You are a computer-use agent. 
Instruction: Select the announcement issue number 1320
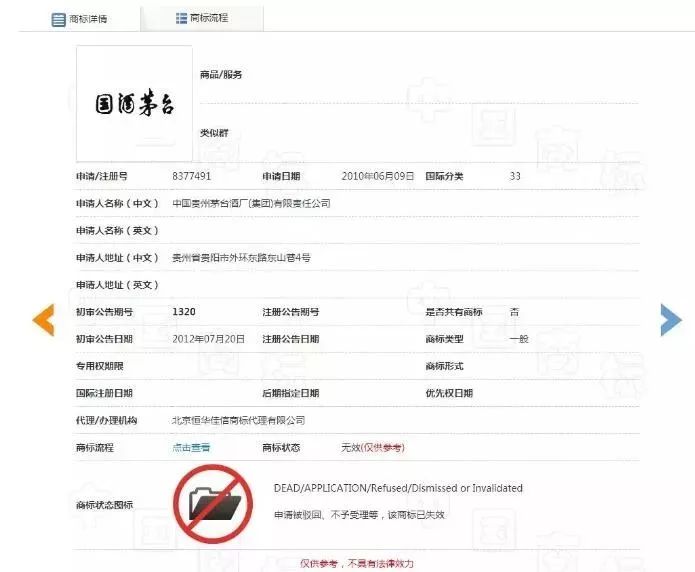[x=183, y=312]
